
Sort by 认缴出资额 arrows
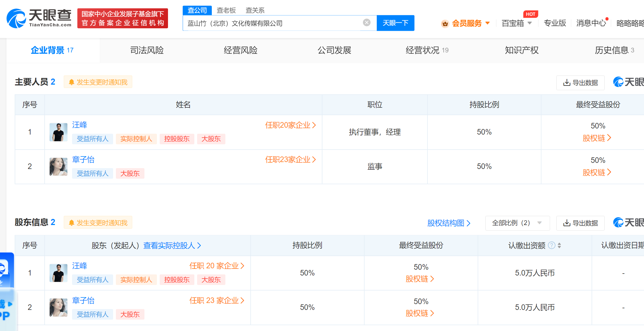(559, 245)
